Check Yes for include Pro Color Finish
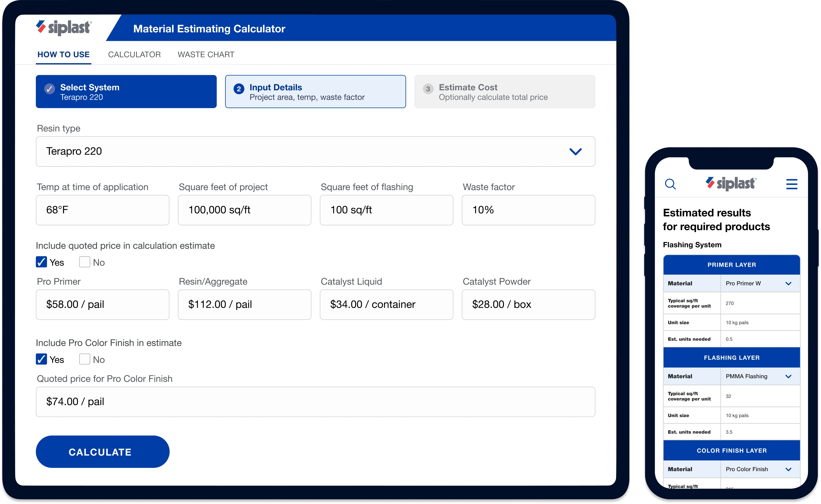This screenshot has height=504, width=821. [41, 359]
